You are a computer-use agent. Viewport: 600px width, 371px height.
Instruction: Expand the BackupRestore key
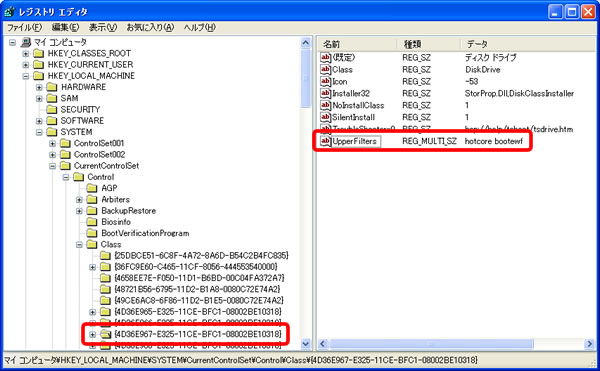coord(79,211)
